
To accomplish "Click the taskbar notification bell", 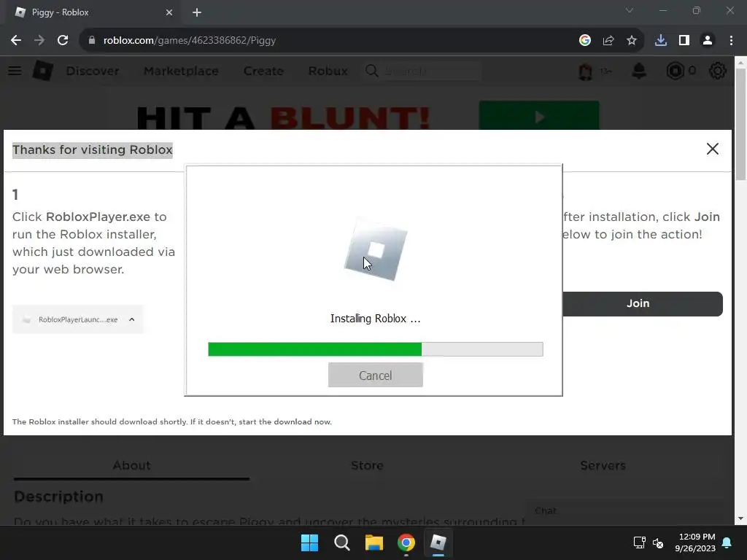I will 727,542.
